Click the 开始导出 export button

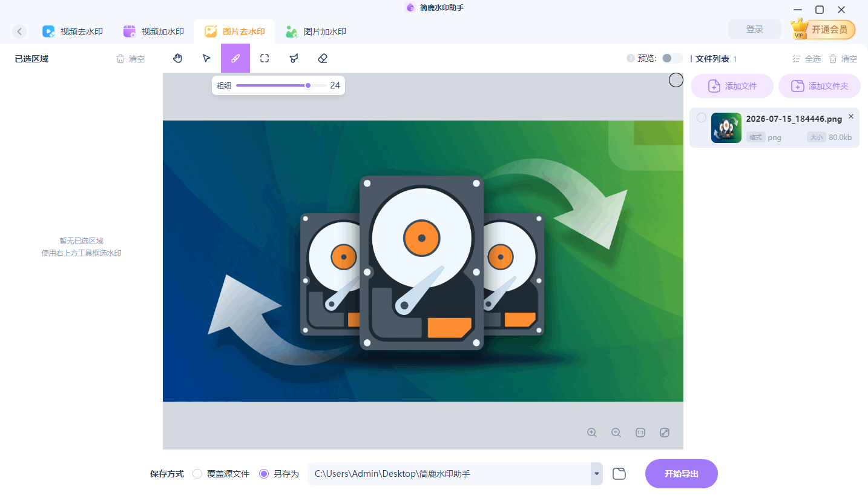point(682,474)
